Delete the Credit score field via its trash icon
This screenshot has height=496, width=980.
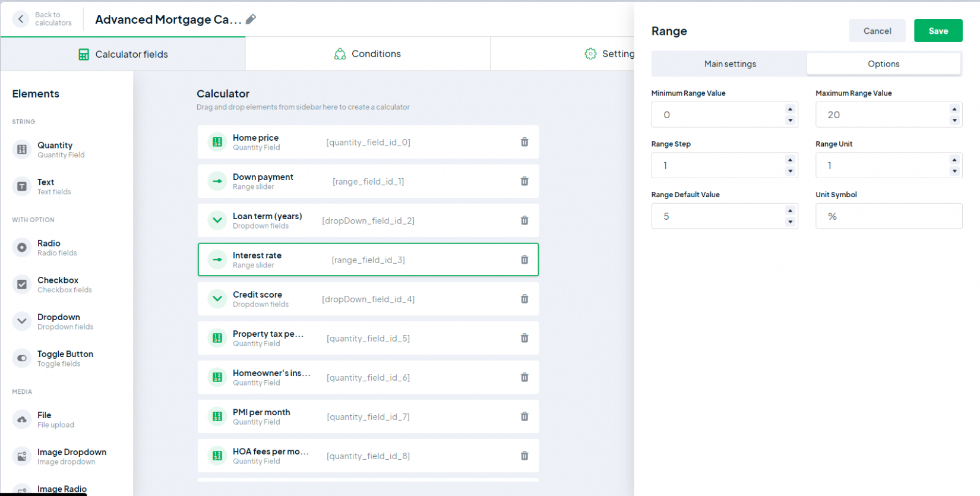tap(524, 299)
